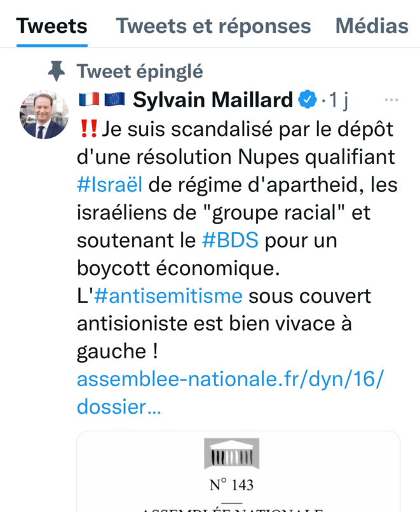Click the pinned tweet pushpin icon
Image resolution: width=420 pixels, height=512 pixels.
[57, 72]
